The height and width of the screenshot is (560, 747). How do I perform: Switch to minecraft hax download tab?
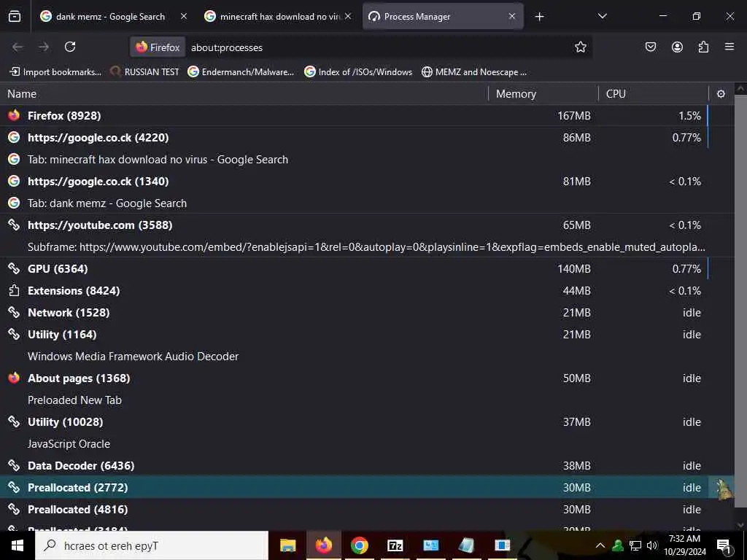pyautogui.click(x=278, y=16)
